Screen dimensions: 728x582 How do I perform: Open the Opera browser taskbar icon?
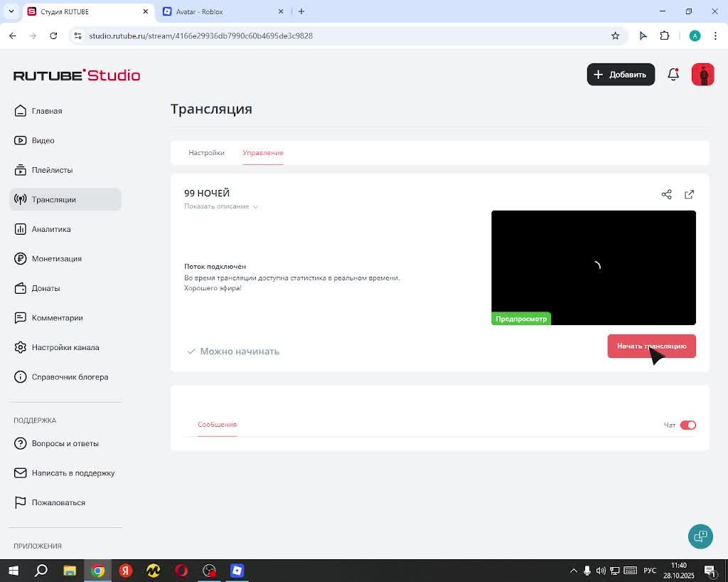pyautogui.click(x=181, y=571)
